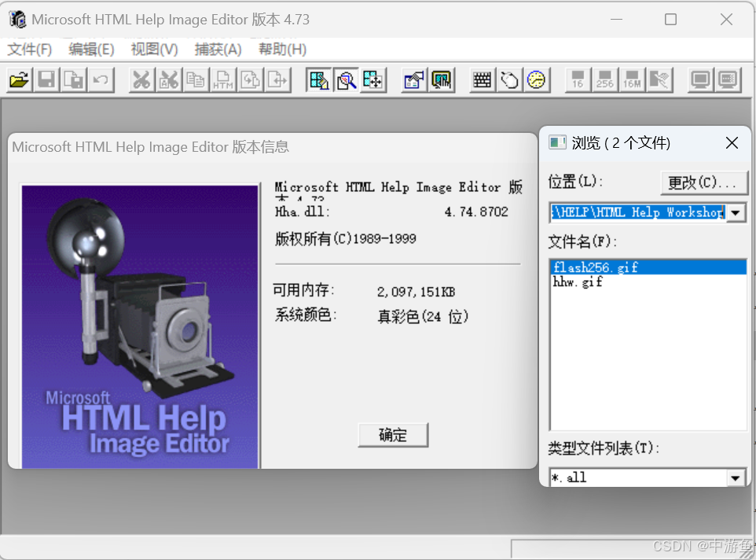Click the Open file folder icon

20,79
